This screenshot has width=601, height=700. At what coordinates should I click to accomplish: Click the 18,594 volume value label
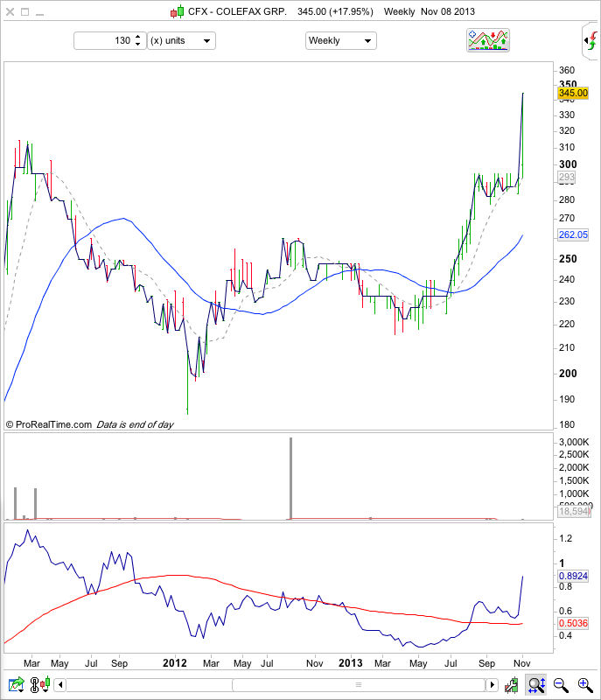point(574,511)
